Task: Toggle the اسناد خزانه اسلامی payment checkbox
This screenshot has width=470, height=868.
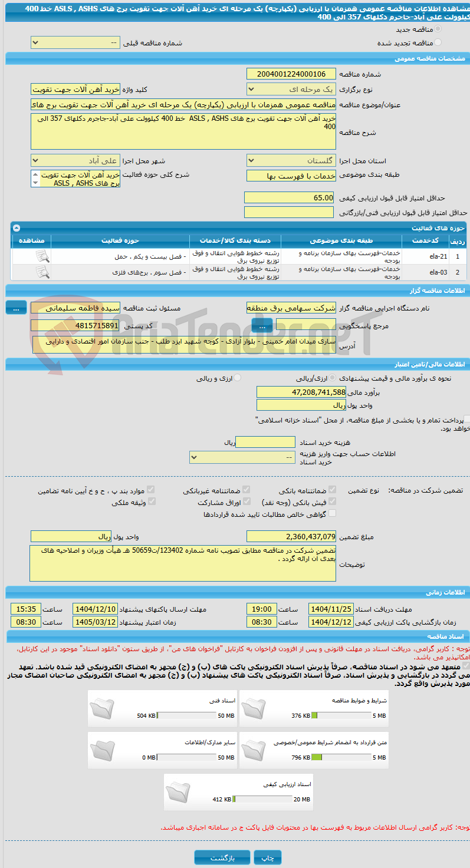Action: (x=467, y=420)
